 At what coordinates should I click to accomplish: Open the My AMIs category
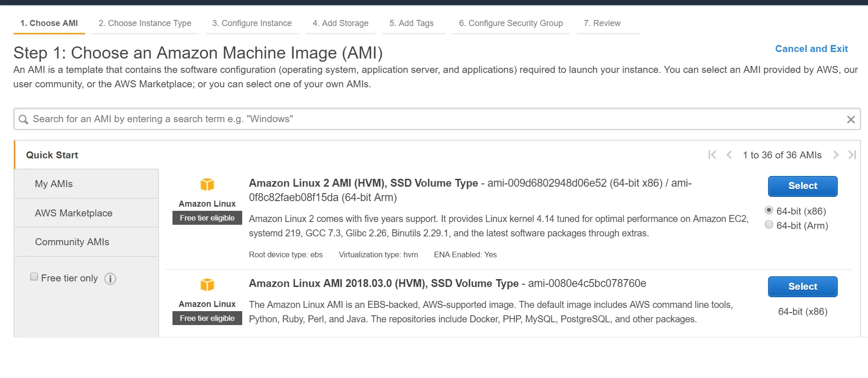86,184
